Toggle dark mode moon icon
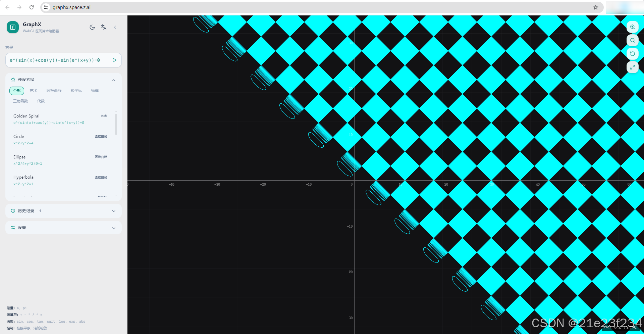644x334 pixels. tap(92, 27)
